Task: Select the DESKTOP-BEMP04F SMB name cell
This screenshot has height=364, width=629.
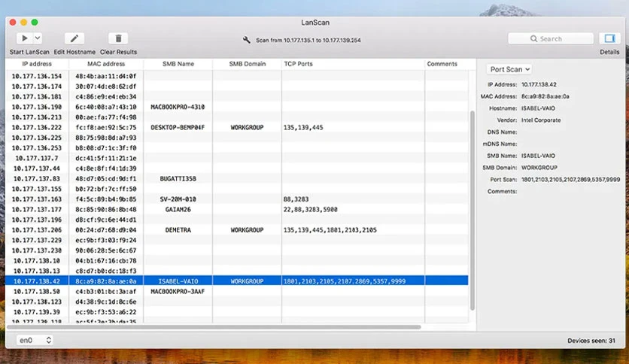Action: click(x=178, y=128)
